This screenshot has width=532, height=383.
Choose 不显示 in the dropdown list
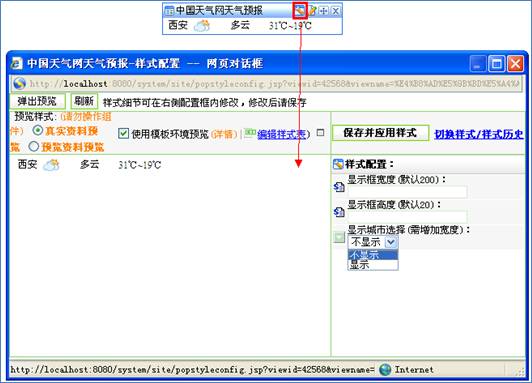pyautogui.click(x=373, y=255)
